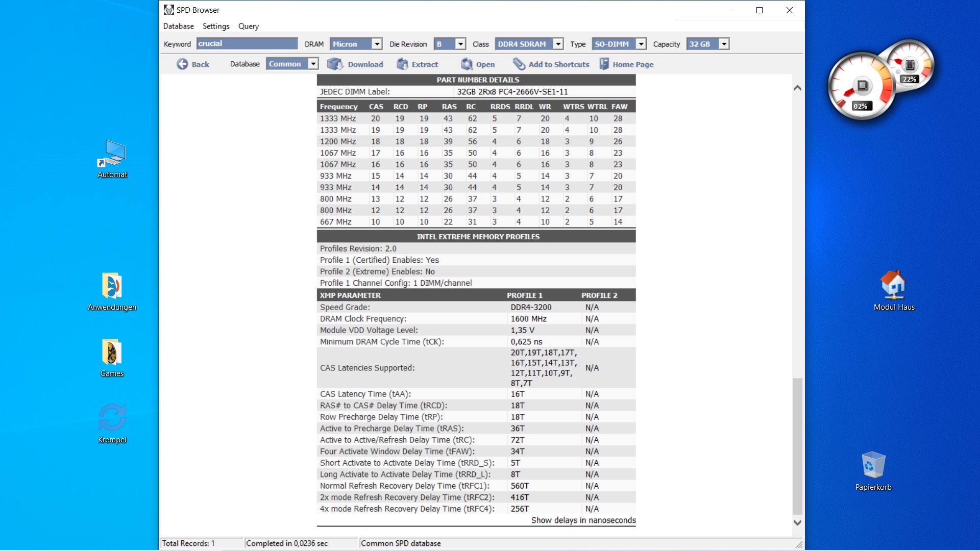Viewport: 980px width, 551px height.
Task: Click the Keyword input field
Action: tap(247, 44)
